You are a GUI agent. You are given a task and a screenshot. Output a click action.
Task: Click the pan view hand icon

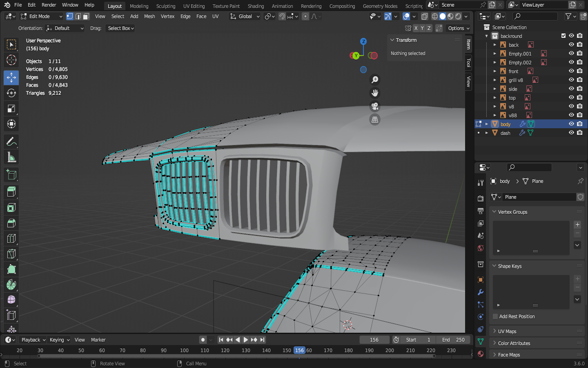375,93
